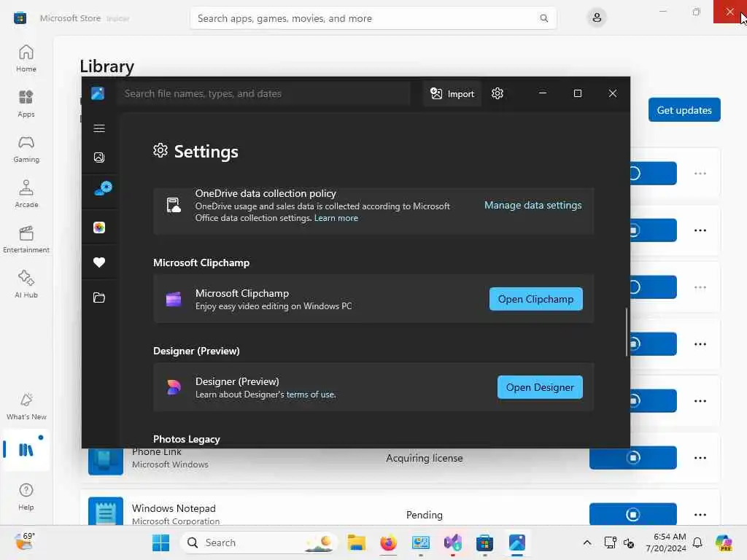Click the Photos app logo icon
The image size is (747, 560).
[98, 93]
